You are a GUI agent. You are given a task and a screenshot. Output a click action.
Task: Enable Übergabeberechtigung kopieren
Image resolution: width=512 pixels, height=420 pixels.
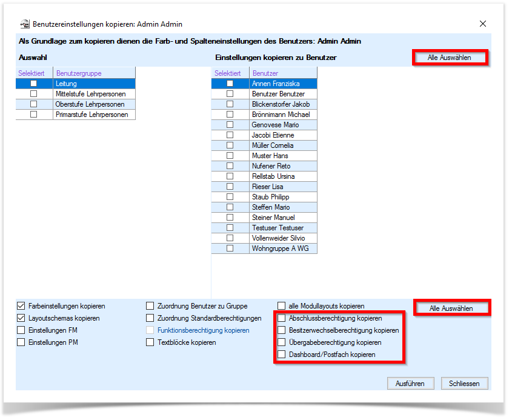pos(282,342)
